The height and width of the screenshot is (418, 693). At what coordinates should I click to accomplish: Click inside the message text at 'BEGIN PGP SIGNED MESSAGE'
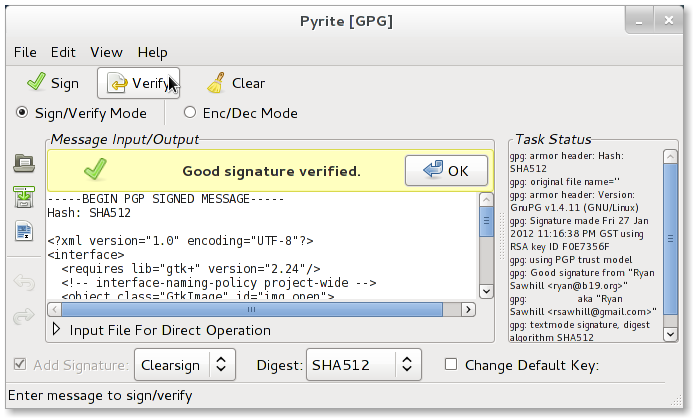click(x=166, y=199)
